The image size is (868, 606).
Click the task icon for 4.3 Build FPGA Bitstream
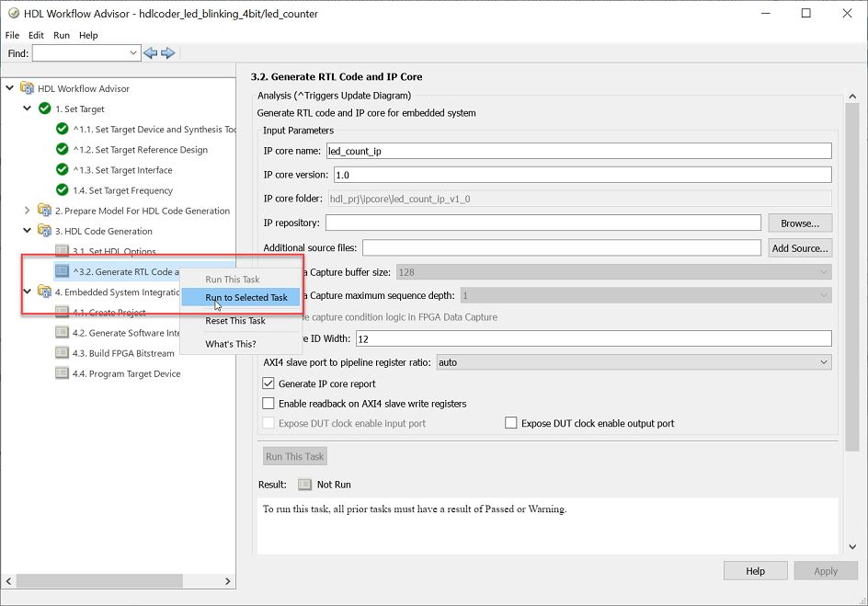pyautogui.click(x=62, y=352)
